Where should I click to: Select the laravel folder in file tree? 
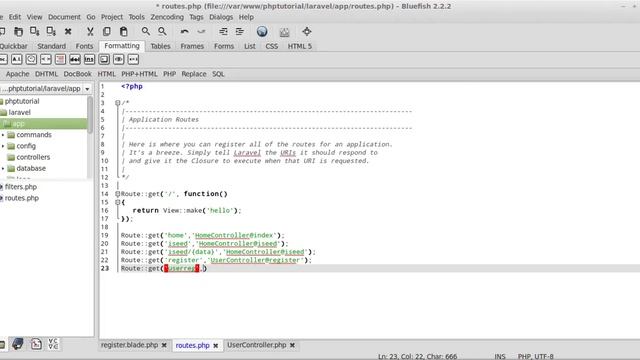point(19,112)
